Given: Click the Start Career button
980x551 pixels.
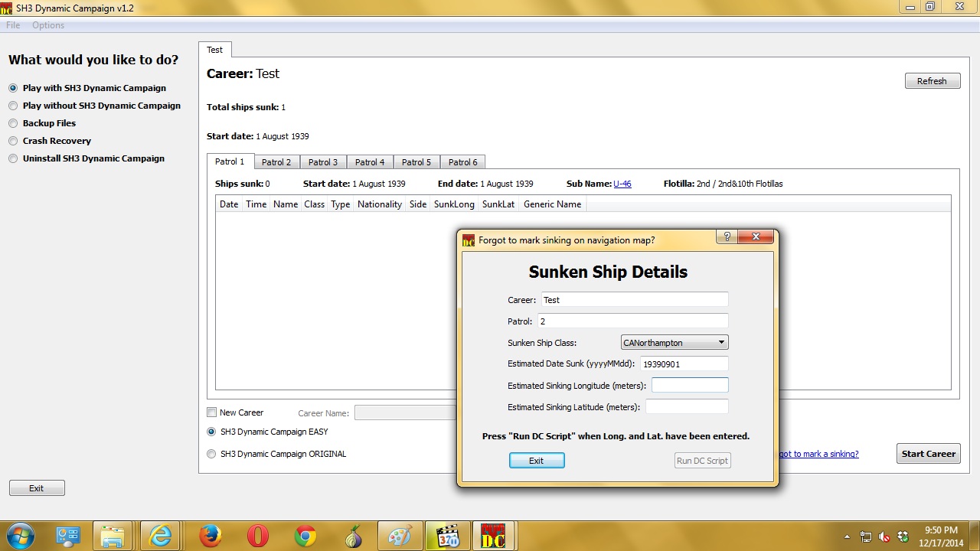Looking at the screenshot, I should click(x=929, y=454).
